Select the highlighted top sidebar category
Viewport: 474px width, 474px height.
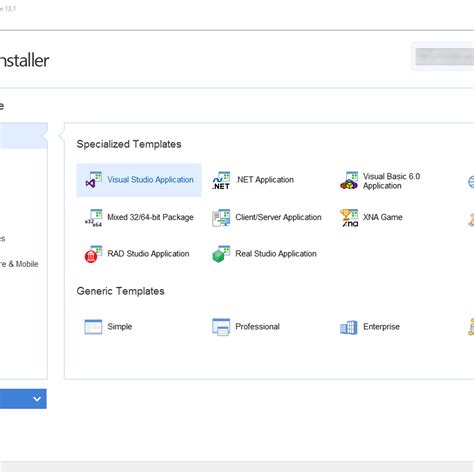pyautogui.click(x=24, y=135)
